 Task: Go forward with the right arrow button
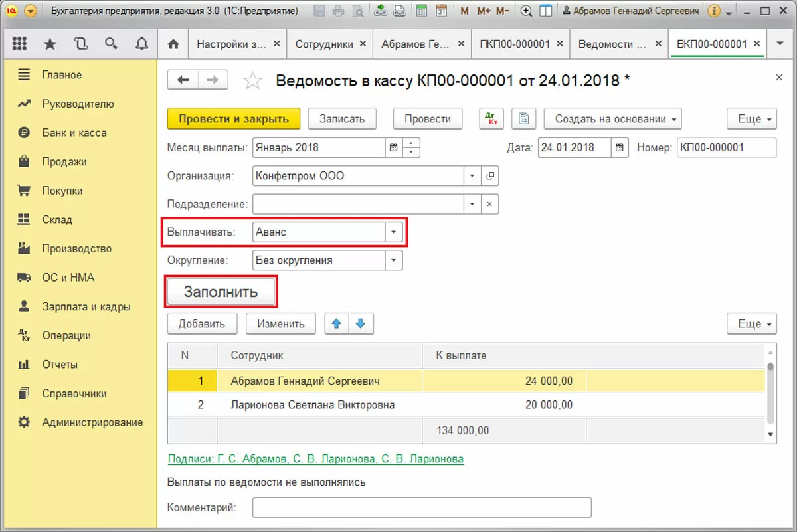(x=213, y=80)
